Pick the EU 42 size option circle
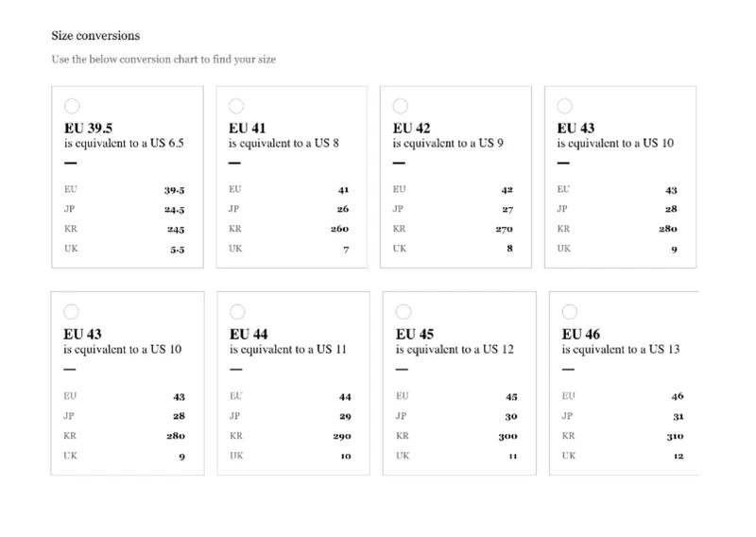756x537 pixels. point(401,106)
